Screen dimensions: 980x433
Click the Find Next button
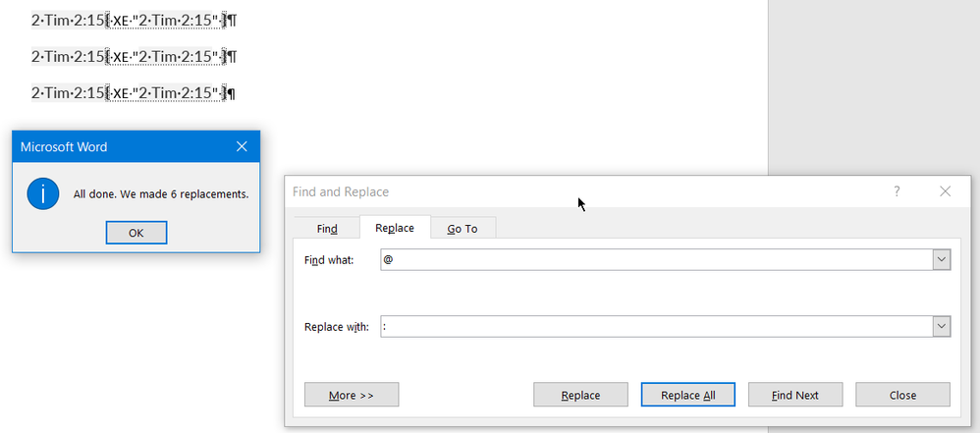(x=795, y=395)
